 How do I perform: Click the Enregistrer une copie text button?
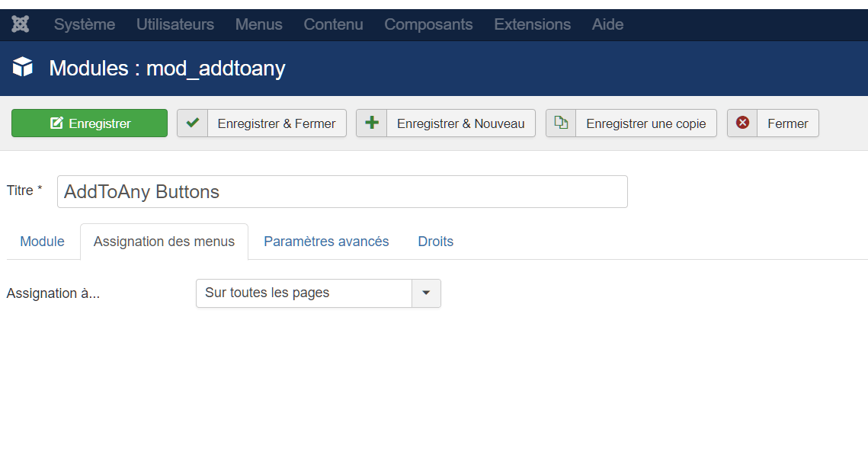646,123
